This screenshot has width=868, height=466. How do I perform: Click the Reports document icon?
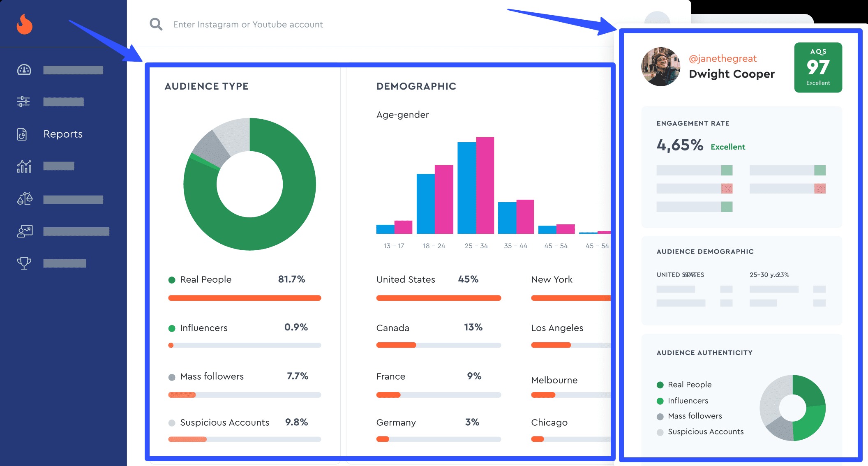click(22, 134)
